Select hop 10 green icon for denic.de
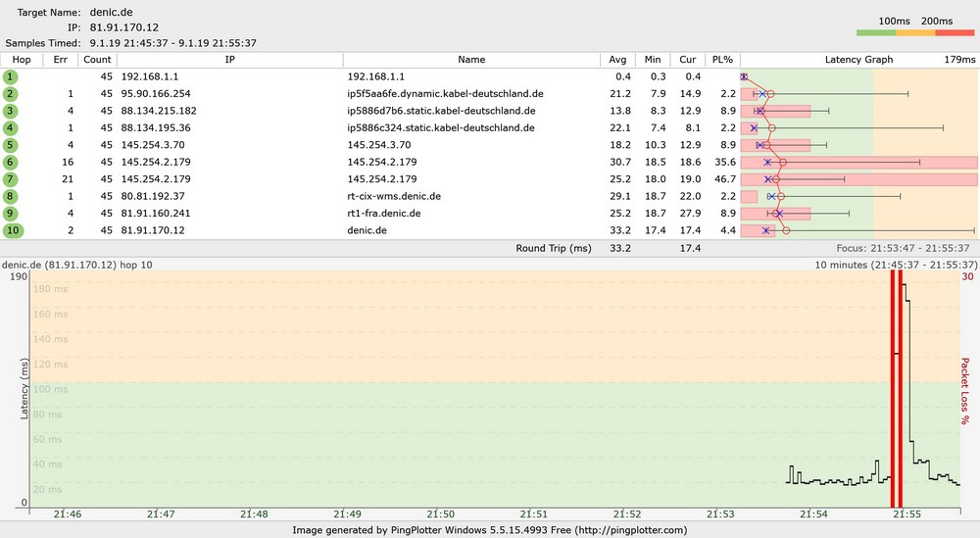Screen dimensions: 980x538 coord(13,230)
